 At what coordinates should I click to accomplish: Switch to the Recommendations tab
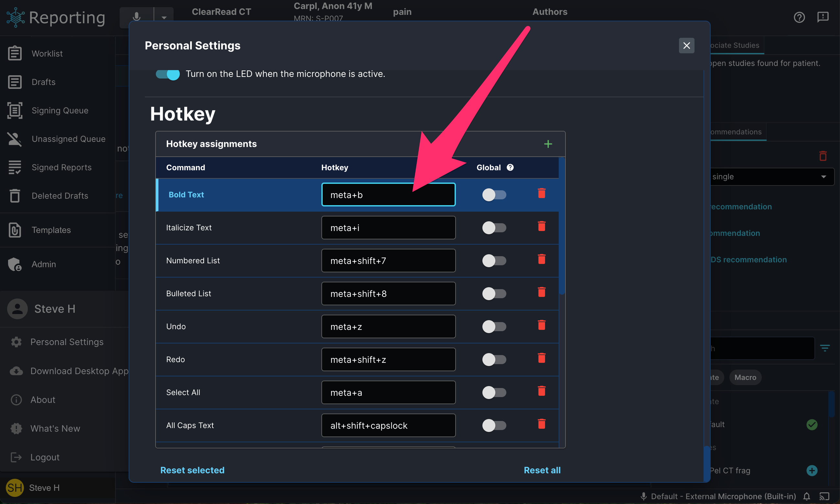tap(738, 132)
